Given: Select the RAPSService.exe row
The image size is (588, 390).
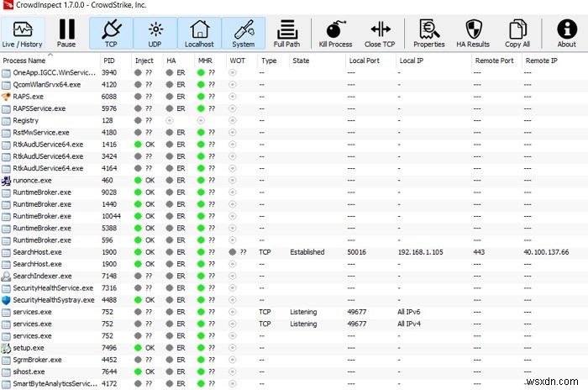Looking at the screenshot, I should [x=294, y=108].
